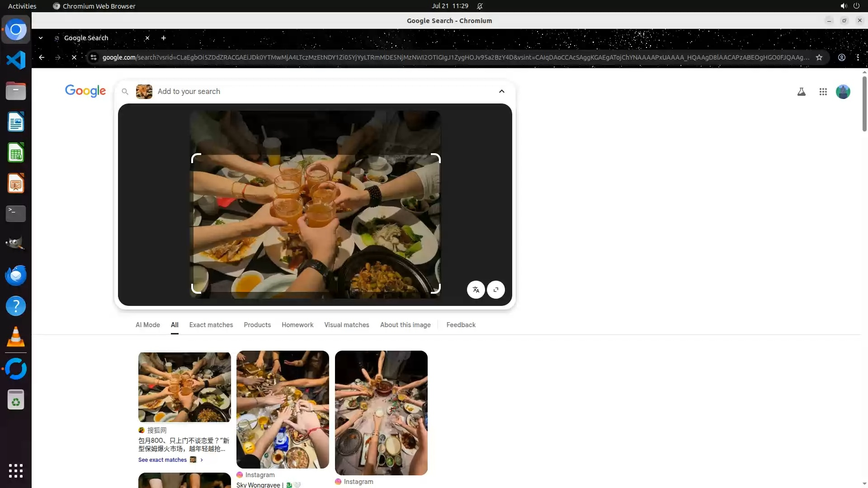The height and width of the screenshot is (488, 868).
Task: Open the Google apps grid
Action: [x=823, y=92]
